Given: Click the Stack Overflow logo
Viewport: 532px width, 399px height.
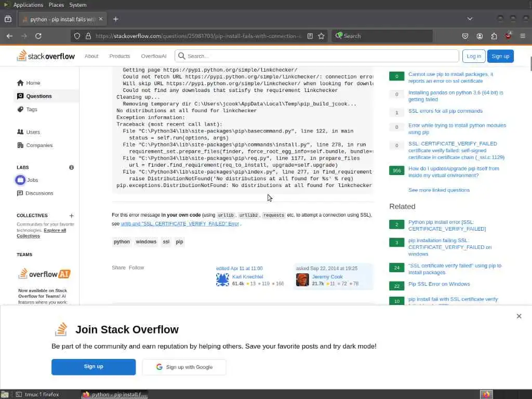Looking at the screenshot, I should click(x=46, y=56).
